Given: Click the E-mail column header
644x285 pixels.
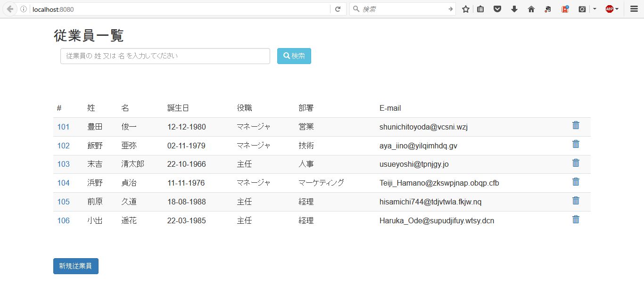Looking at the screenshot, I should 390,108.
